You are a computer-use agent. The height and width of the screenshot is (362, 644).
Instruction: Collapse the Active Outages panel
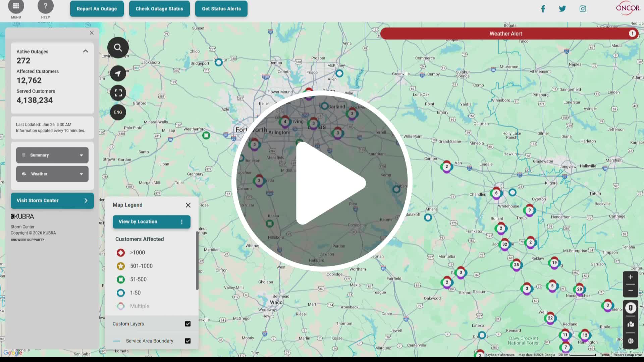pos(86,51)
